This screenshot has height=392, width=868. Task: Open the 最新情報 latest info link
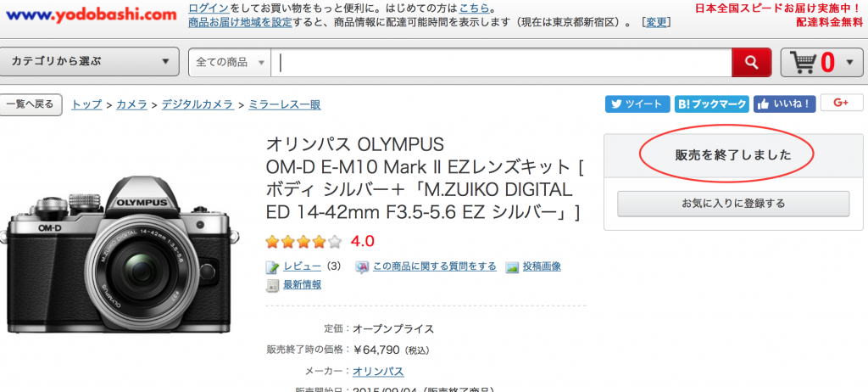pos(303,285)
